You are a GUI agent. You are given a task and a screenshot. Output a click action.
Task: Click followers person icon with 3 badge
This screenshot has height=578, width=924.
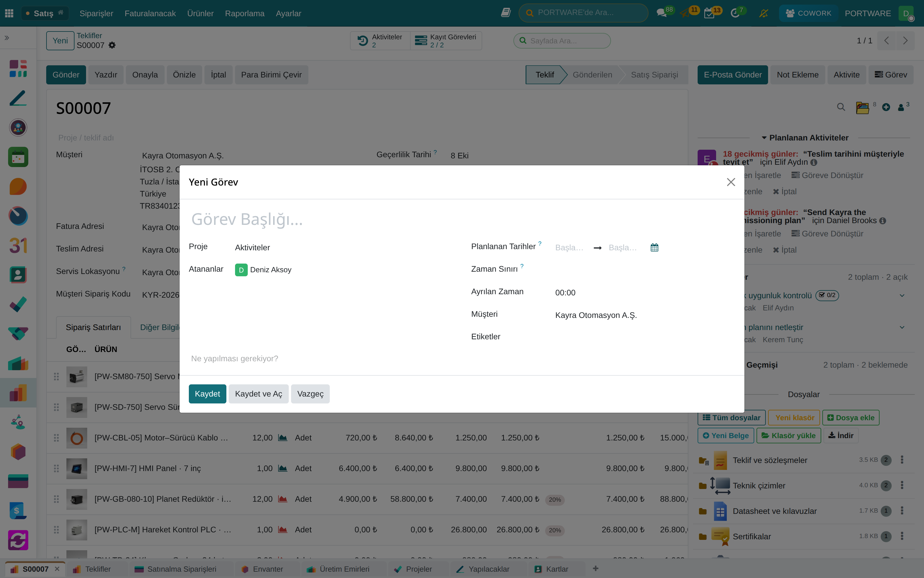(901, 108)
